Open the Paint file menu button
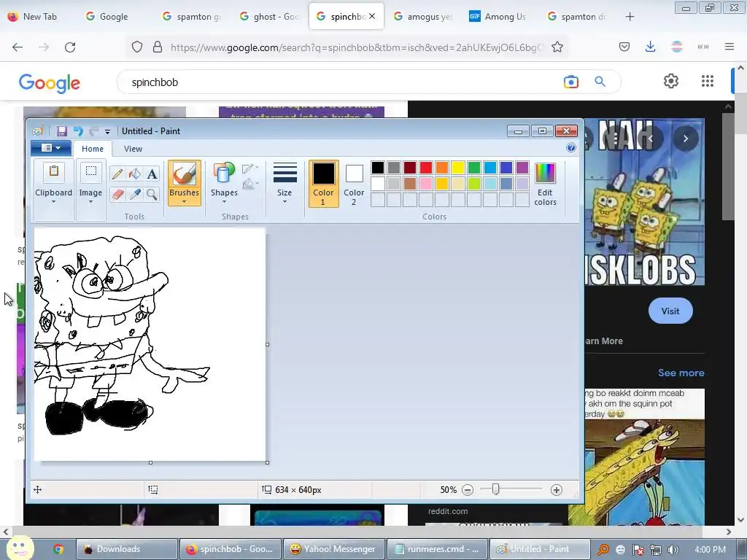The width and height of the screenshot is (747, 560). (x=51, y=148)
